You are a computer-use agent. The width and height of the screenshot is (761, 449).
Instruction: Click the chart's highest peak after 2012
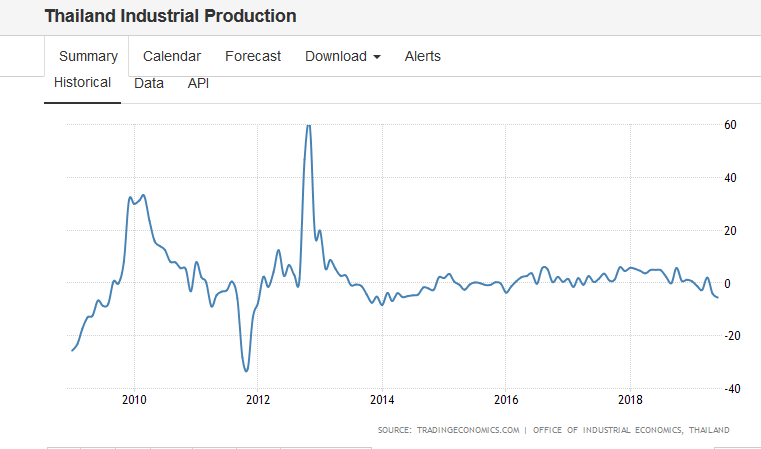308,126
